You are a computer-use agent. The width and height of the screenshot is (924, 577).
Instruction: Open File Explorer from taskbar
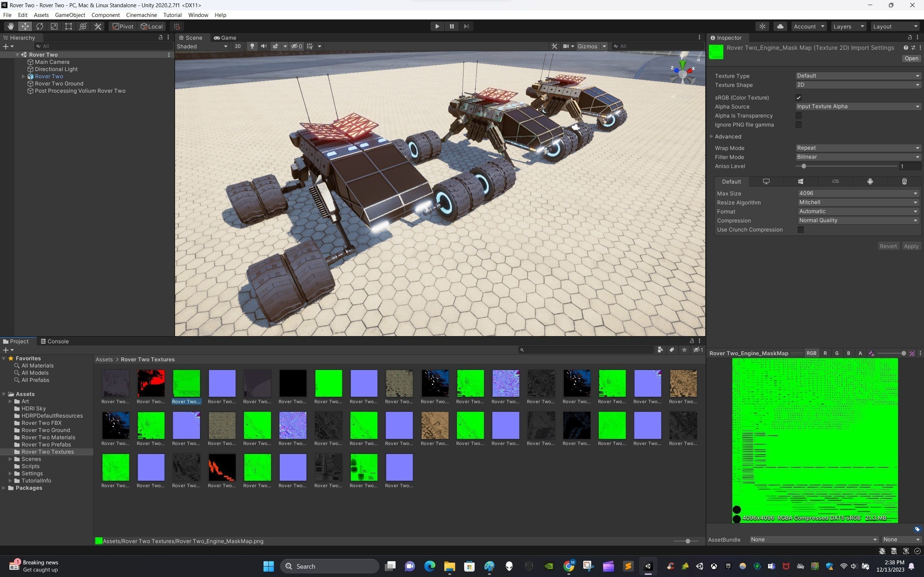tap(449, 566)
